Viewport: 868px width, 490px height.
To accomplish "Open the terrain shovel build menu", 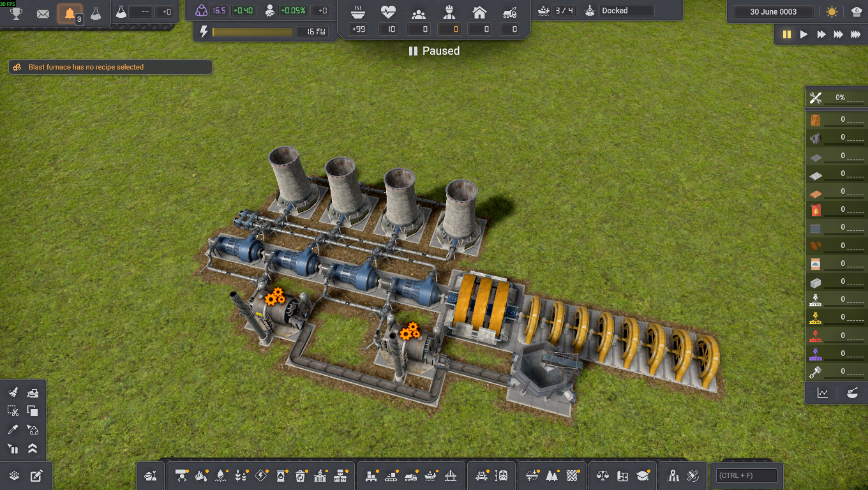I will point(151,476).
